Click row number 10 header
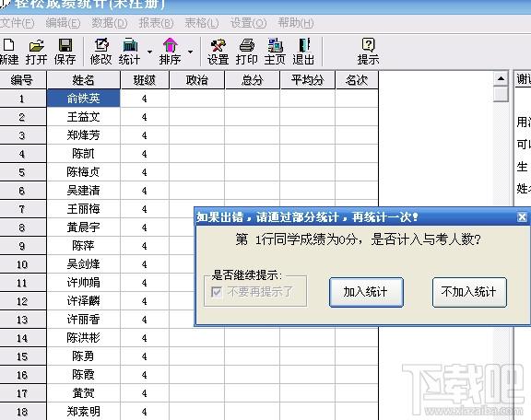531x420 pixels. tap(22, 264)
